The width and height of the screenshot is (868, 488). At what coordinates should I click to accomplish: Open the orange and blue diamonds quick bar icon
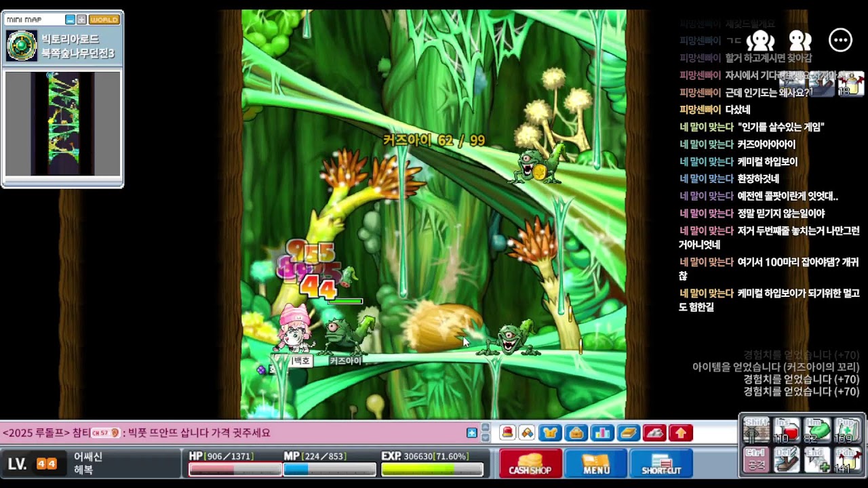tap(527, 433)
